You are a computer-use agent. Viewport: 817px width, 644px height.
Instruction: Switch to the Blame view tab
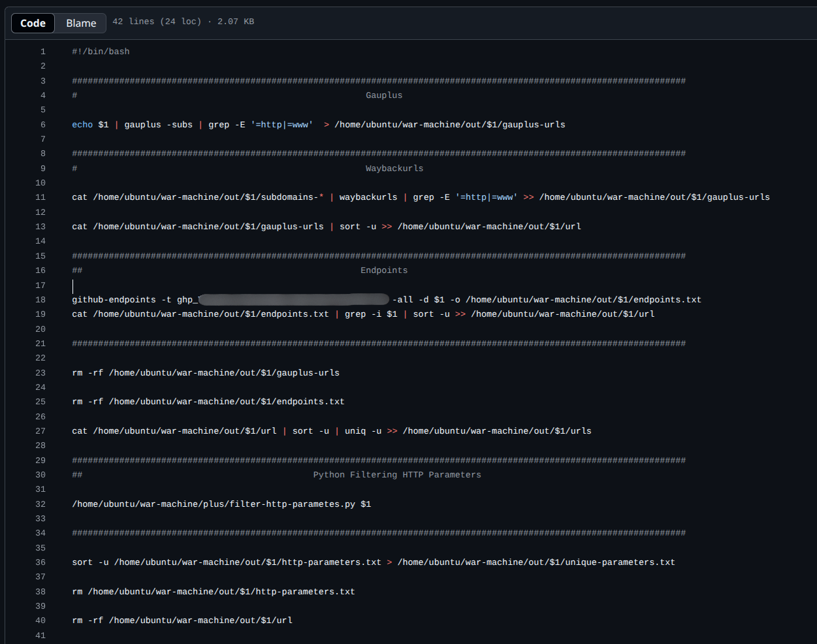coord(81,23)
